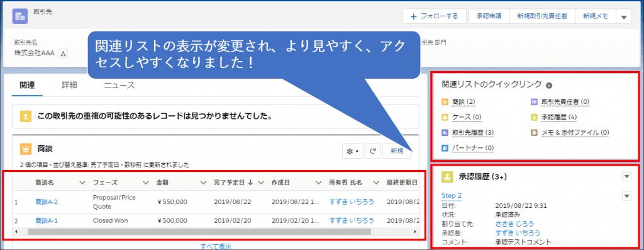Viewport: 644px width, 250px height.
Task: Open the 商談A-2 opportunity link
Action: point(47,202)
